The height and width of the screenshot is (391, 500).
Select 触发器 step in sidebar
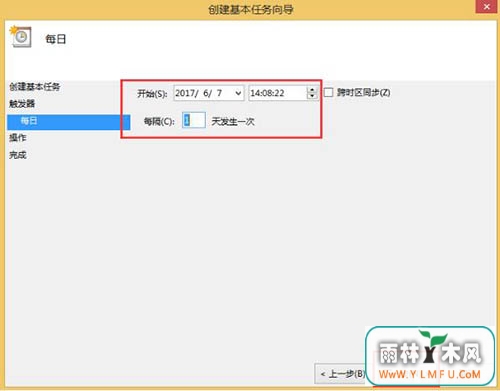[22, 104]
